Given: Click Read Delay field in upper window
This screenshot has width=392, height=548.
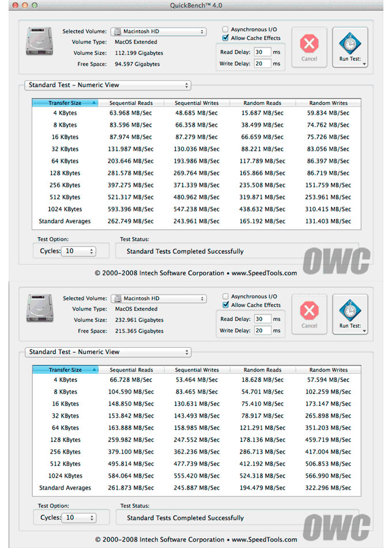Looking at the screenshot, I should click(x=263, y=52).
